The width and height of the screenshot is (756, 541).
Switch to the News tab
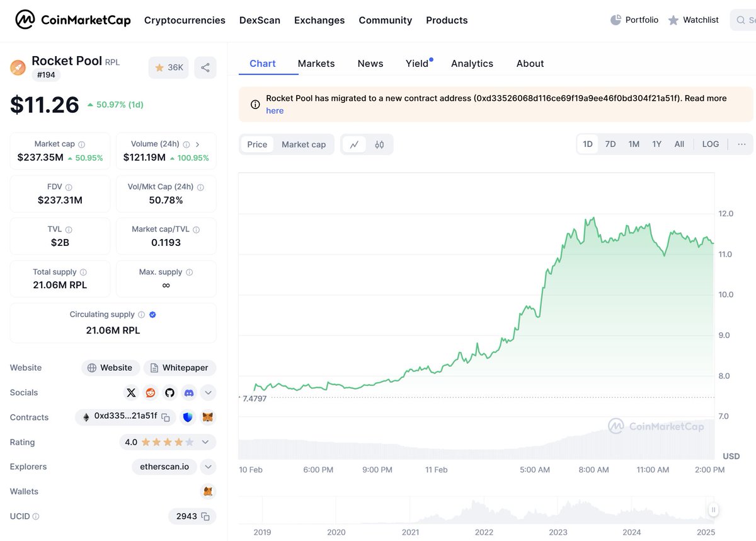(370, 63)
